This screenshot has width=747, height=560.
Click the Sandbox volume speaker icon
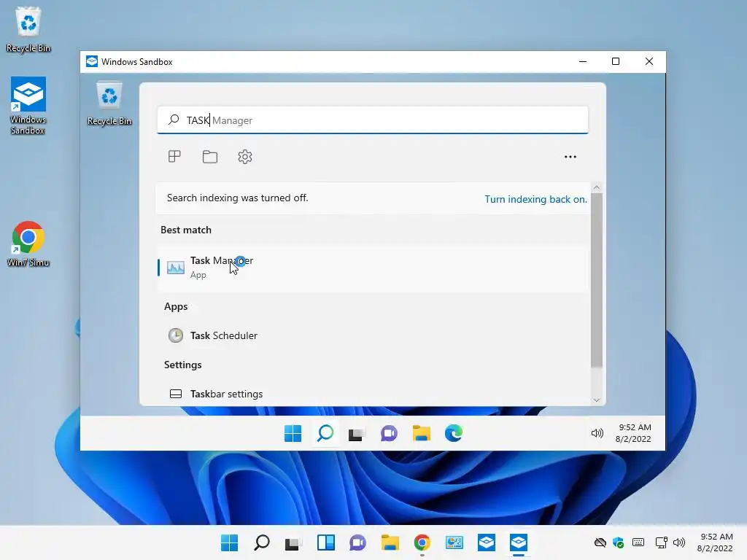pos(597,433)
